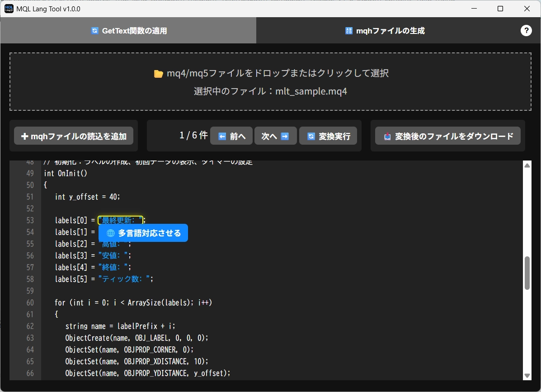Run conversion with 変換実行 button

coord(328,136)
